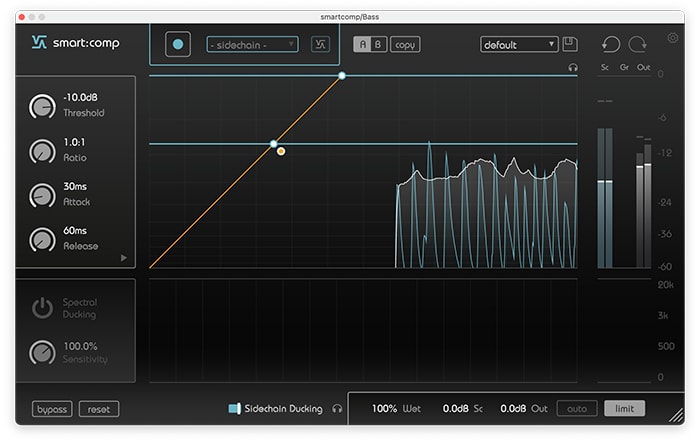The height and width of the screenshot is (441, 700).
Task: Click the redo arrow icon
Action: coord(638,44)
